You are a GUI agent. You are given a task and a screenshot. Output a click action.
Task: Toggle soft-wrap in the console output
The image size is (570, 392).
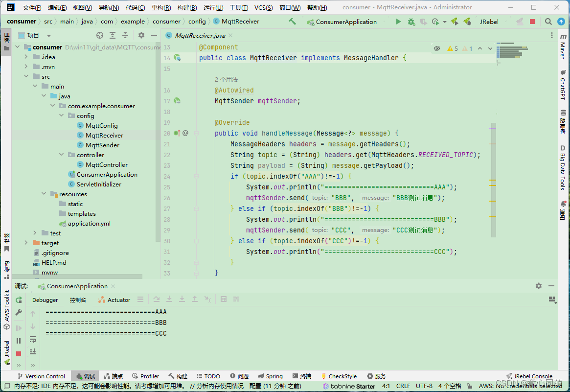coord(32,339)
